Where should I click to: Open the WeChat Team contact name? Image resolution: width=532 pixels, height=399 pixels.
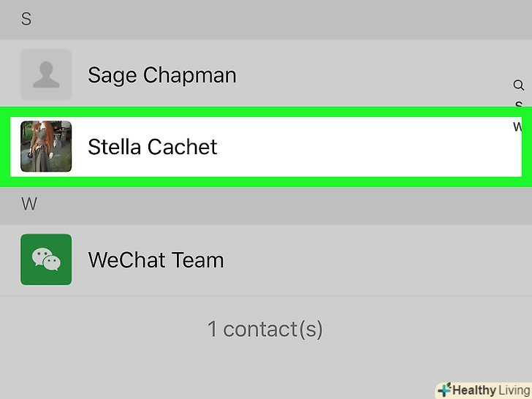pos(156,260)
